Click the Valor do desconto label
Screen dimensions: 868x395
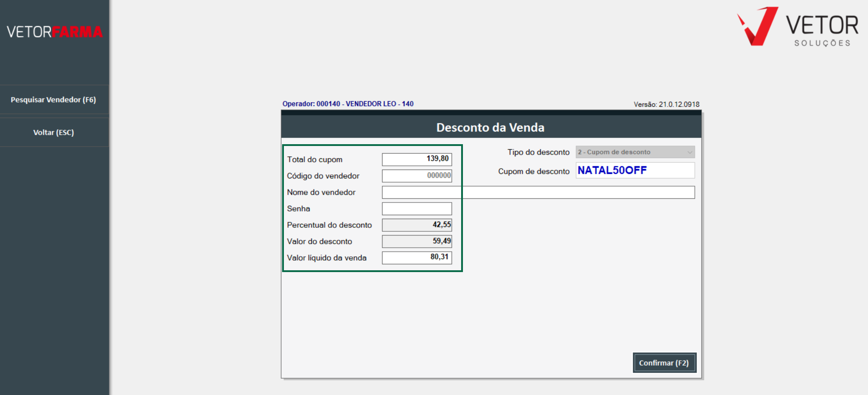320,241
